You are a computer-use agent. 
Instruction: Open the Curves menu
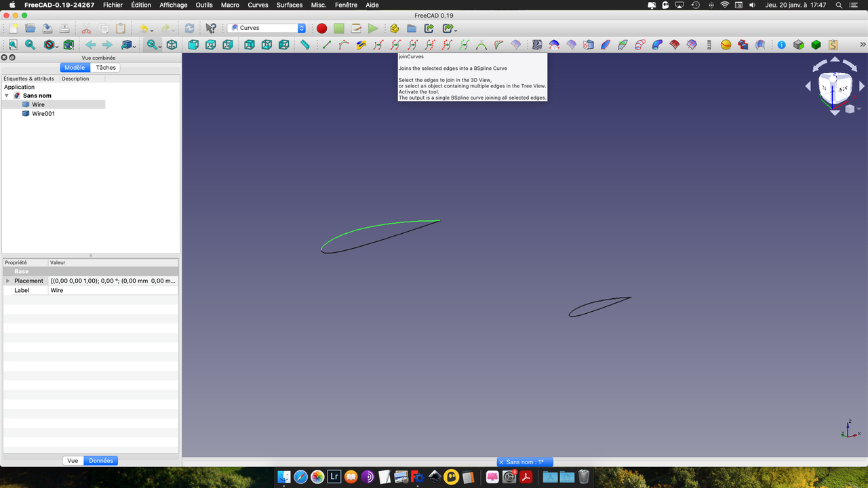[258, 5]
